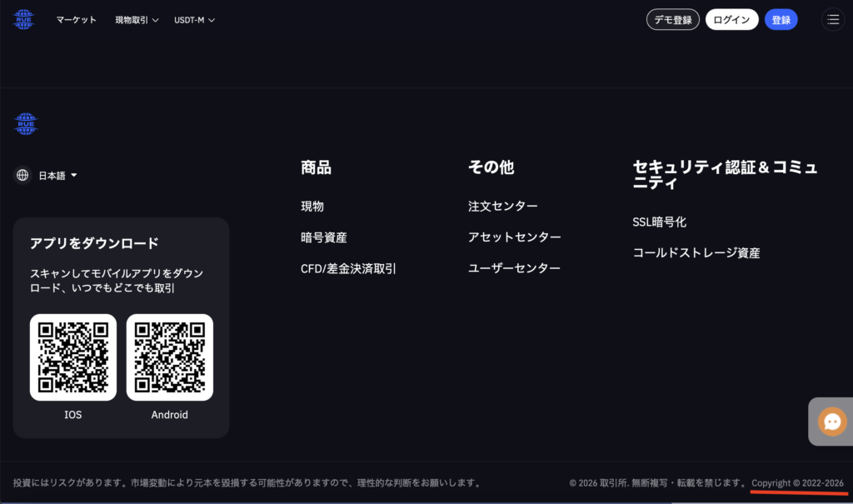Open the 現物 product link
Image resolution: width=853 pixels, height=504 pixels.
point(312,207)
